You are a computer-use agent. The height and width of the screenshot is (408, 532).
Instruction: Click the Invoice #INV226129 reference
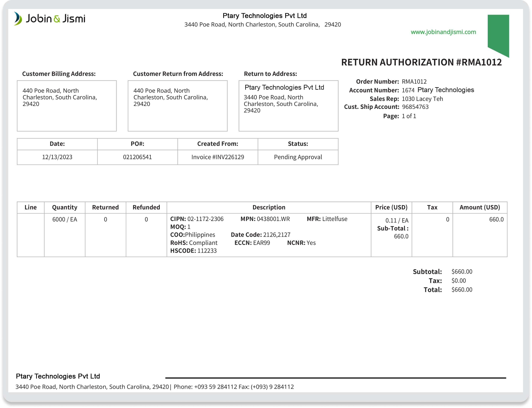[x=218, y=157]
